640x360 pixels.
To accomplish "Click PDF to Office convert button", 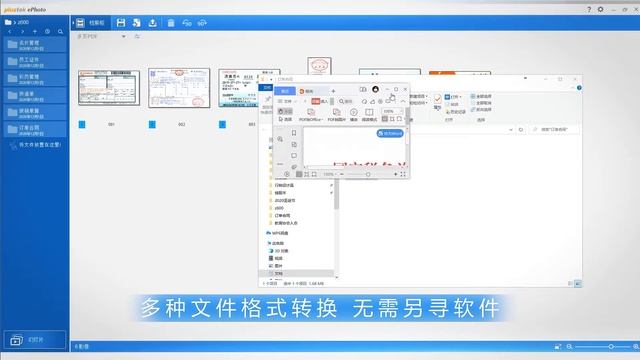I will tap(311, 115).
